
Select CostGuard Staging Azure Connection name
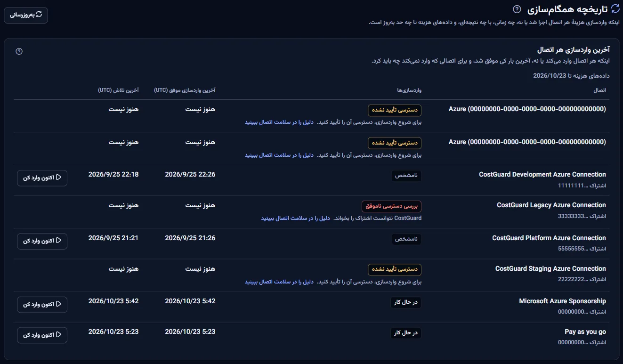pyautogui.click(x=550, y=269)
